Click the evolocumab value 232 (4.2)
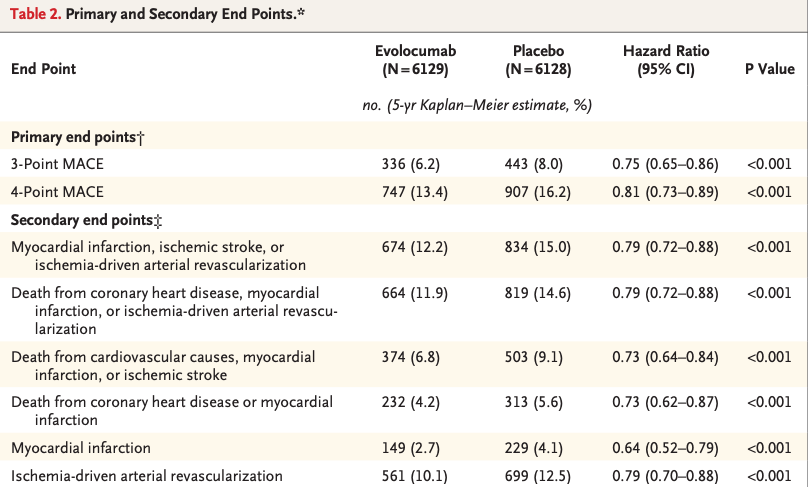This screenshot has height=487, width=808. point(411,403)
